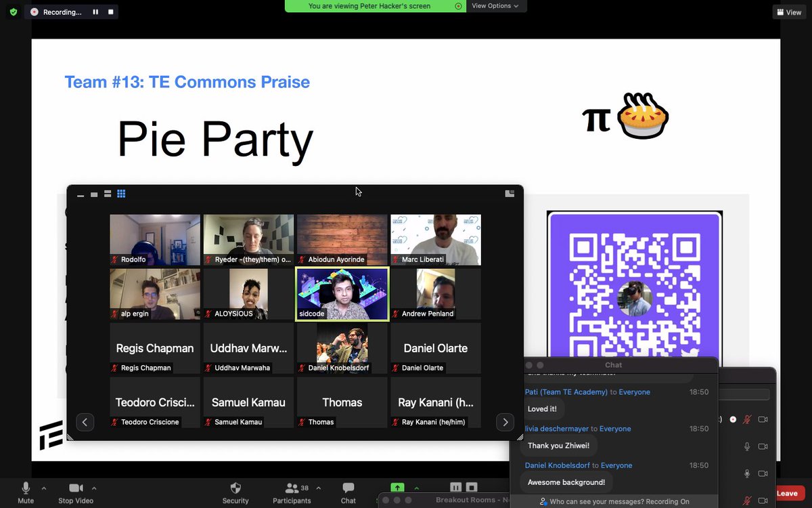Screen dimensions: 812x508
Task: Click the 'Loved it!' chat message
Action: (x=542, y=409)
